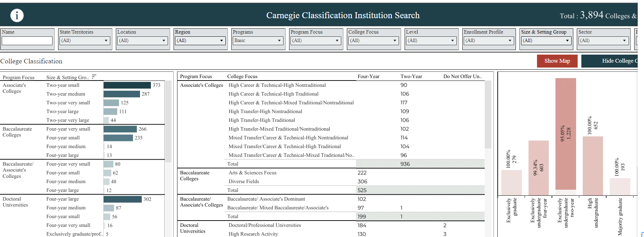Click the Baccalaureate/ Mixed Baccalaureate/Associate's row
This screenshot has width=644, height=237.
coord(278,208)
